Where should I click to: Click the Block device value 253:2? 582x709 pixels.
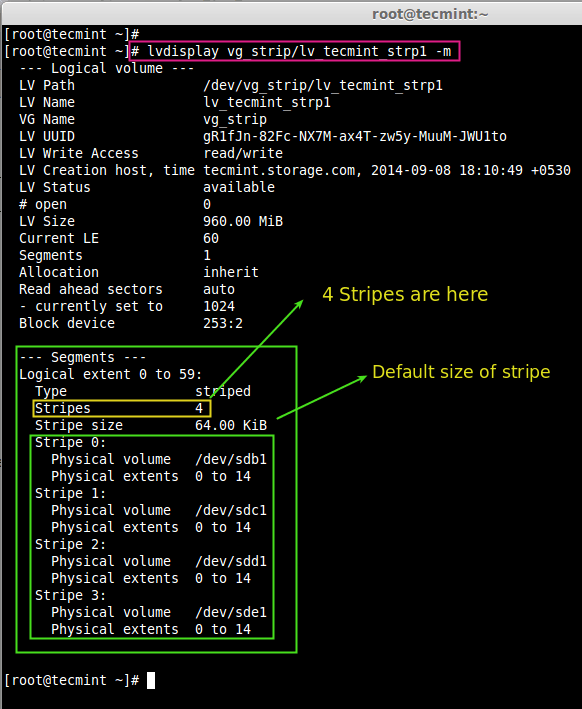pos(223,323)
